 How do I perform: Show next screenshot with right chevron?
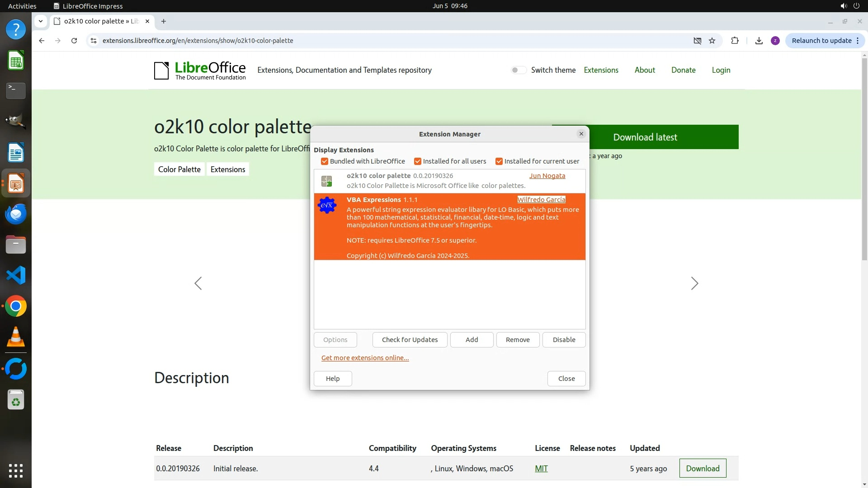[x=694, y=283]
